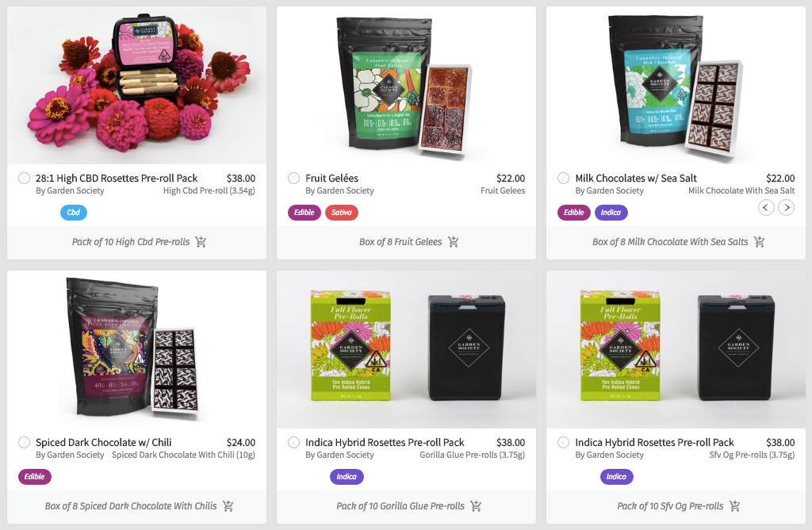Image resolution: width=812 pixels, height=530 pixels.
Task: Show next variant with right arrow on Milk Chocolates
Action: (x=786, y=208)
